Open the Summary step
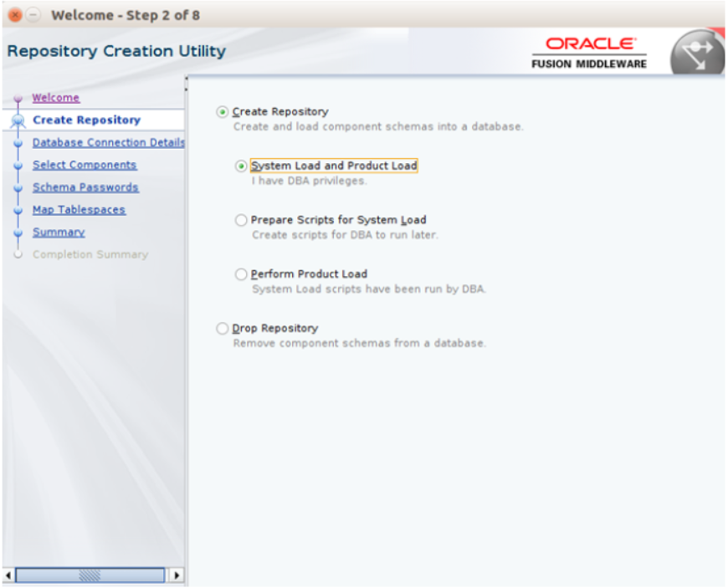The width and height of the screenshot is (728, 588). [x=59, y=232]
